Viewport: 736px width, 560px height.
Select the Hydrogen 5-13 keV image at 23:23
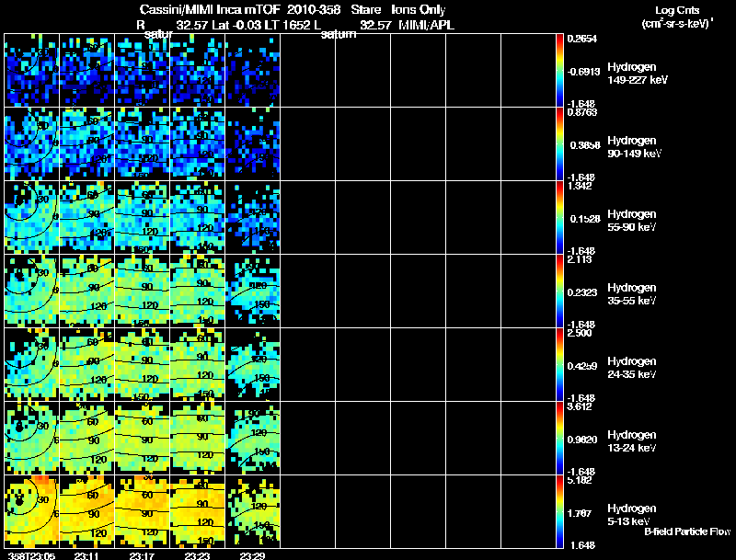[x=198, y=511]
